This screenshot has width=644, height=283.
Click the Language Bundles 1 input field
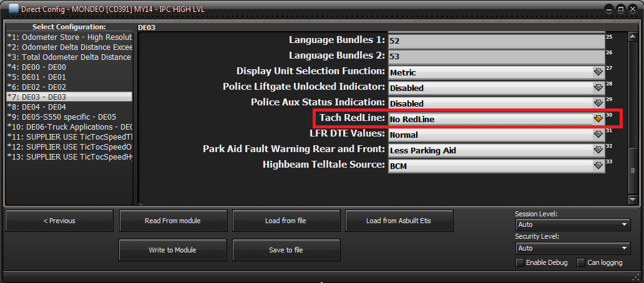click(x=495, y=41)
